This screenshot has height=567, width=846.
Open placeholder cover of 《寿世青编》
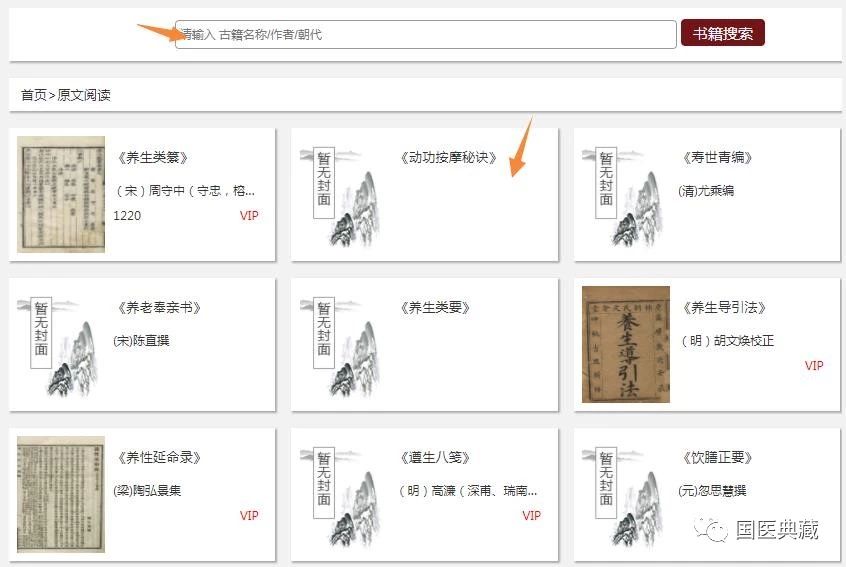(624, 195)
